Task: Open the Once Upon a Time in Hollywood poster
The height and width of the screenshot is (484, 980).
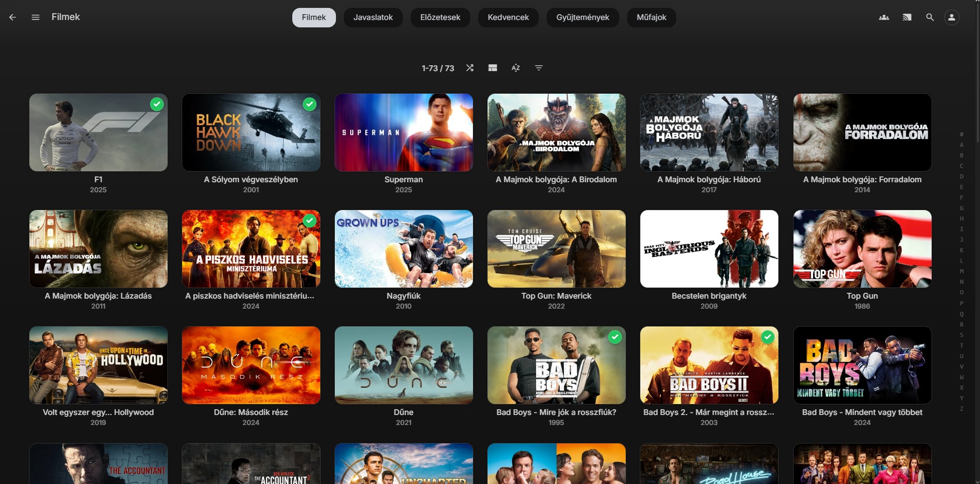Action: pyautogui.click(x=98, y=366)
